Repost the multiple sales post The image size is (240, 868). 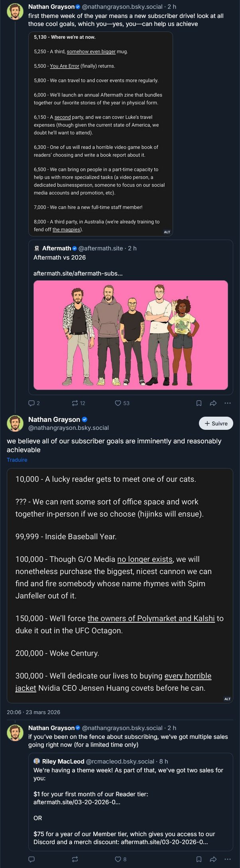tap(75, 859)
